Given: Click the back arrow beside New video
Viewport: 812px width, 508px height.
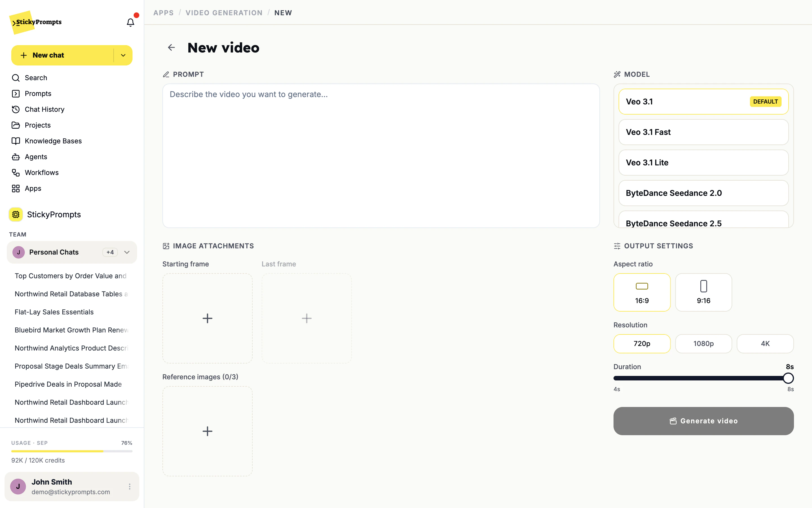Looking at the screenshot, I should click(x=171, y=48).
